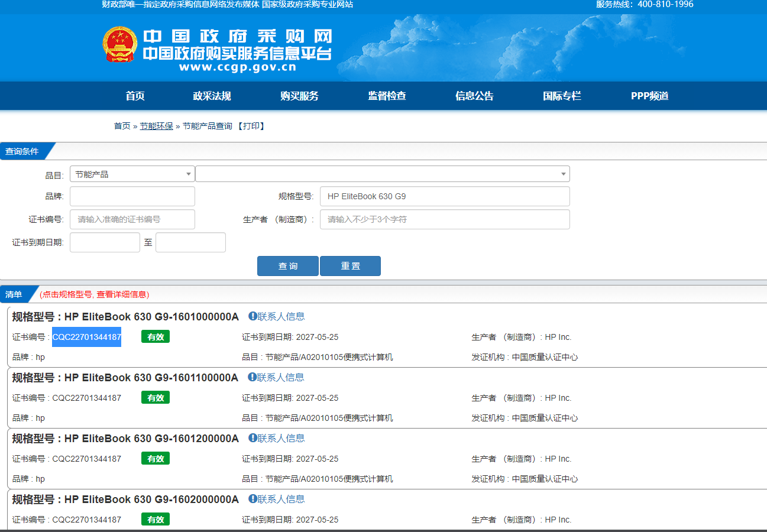Image resolution: width=767 pixels, height=532 pixels.
Task: Open 联系人信息 for model 1602000000A
Action: click(281, 499)
